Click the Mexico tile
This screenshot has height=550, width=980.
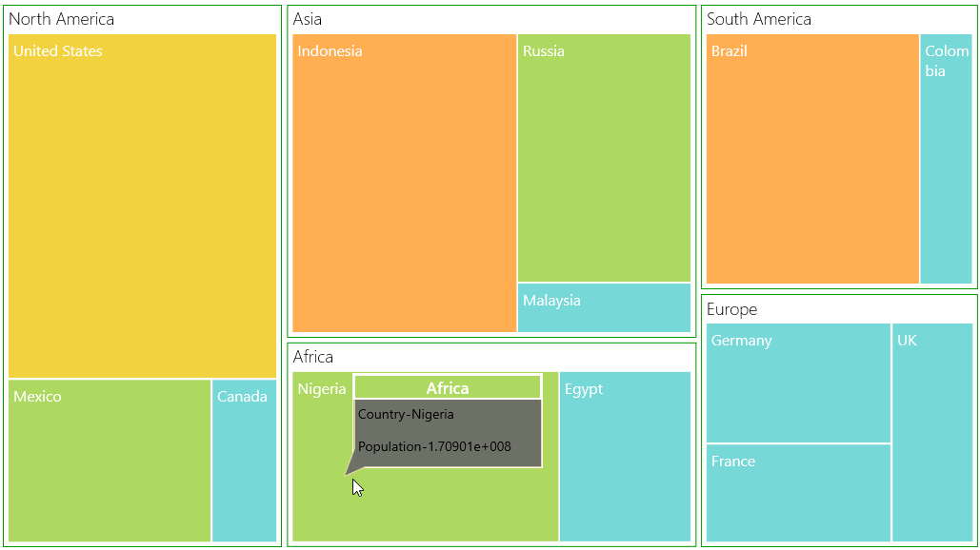(x=110, y=461)
